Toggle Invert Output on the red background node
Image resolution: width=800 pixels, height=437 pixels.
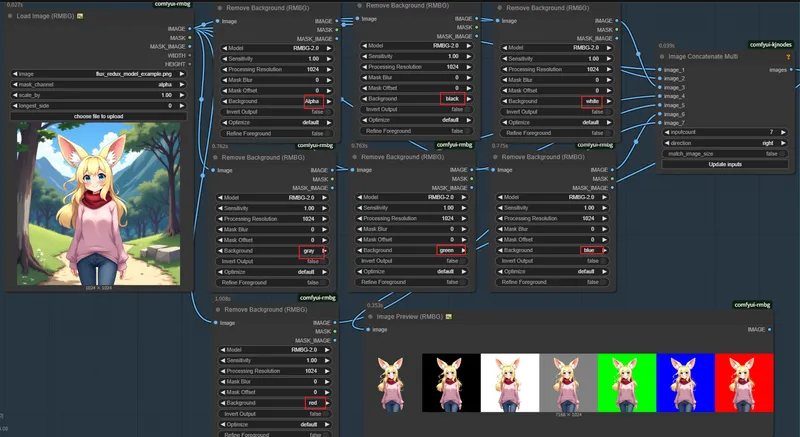pyautogui.click(x=275, y=414)
